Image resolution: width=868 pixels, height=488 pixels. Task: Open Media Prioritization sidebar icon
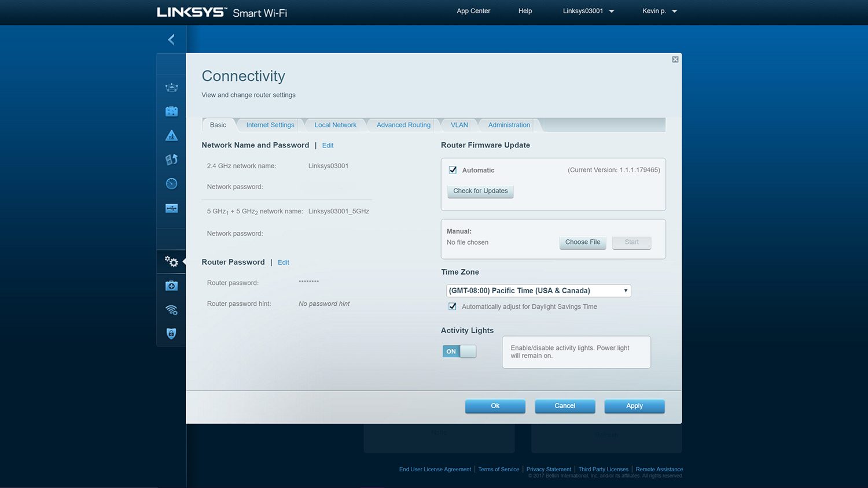[x=171, y=160]
